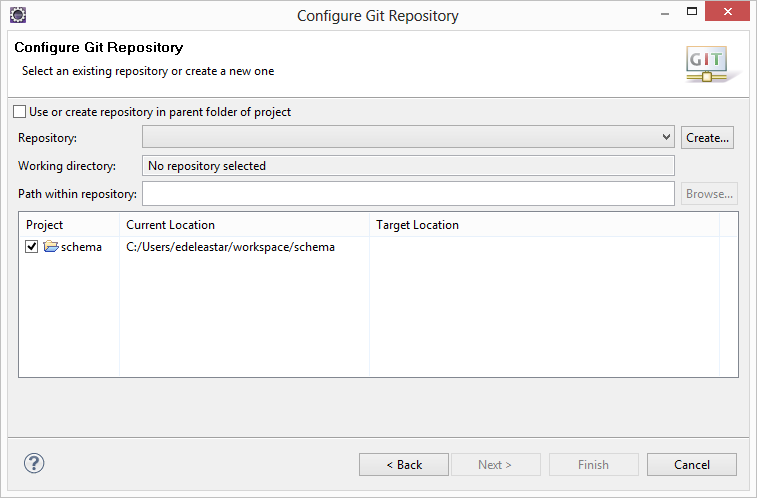
Task: Click the Project column header
Action: [x=69, y=225]
